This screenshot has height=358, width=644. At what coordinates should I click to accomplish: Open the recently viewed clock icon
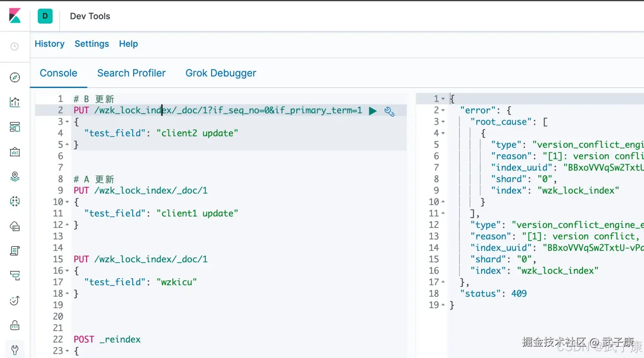coord(15,46)
